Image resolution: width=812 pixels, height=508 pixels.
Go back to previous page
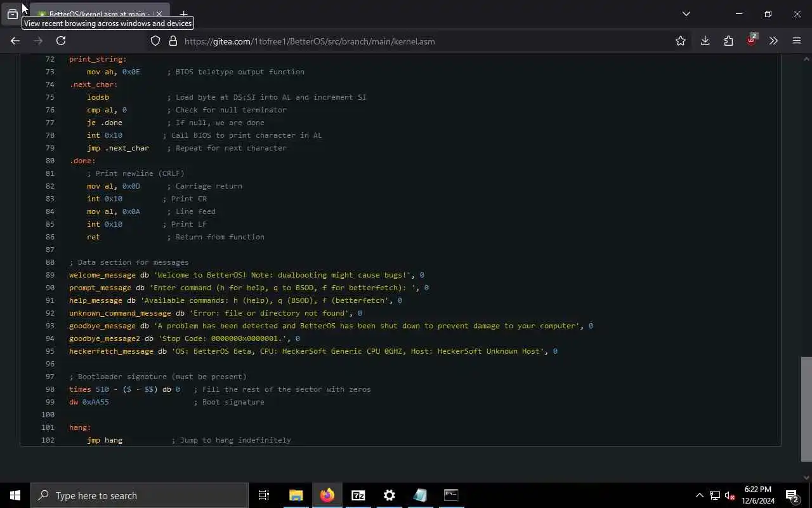point(15,41)
